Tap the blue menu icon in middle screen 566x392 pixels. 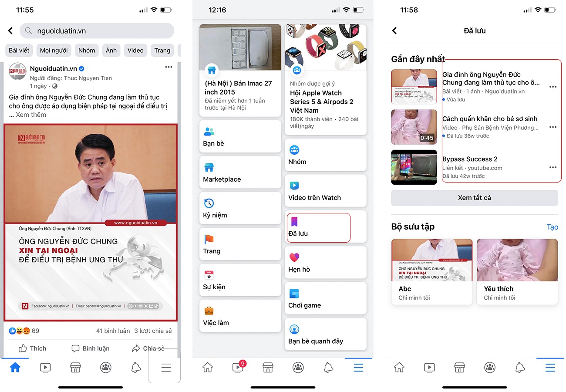click(358, 368)
